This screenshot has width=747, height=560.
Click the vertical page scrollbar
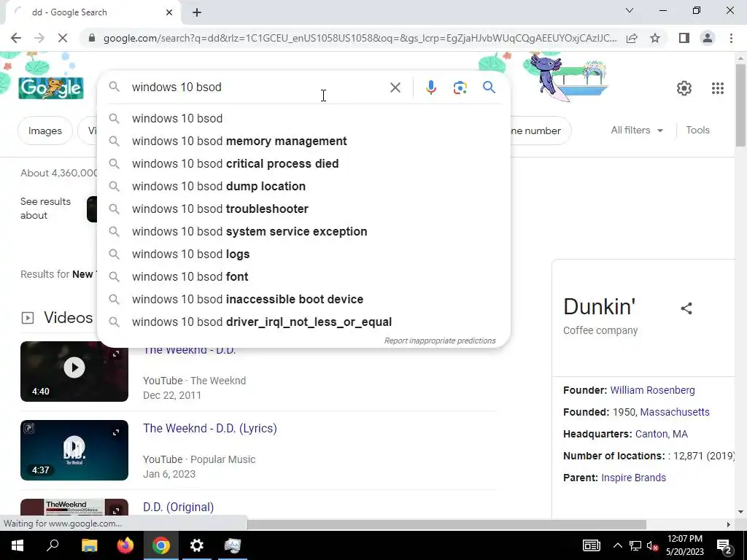(x=741, y=105)
